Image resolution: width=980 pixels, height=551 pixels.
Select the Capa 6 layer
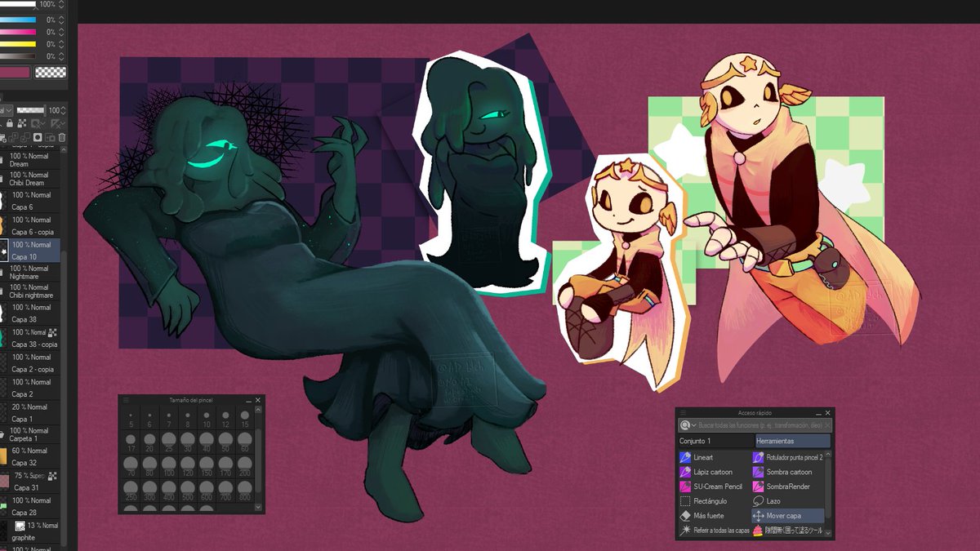(30, 201)
